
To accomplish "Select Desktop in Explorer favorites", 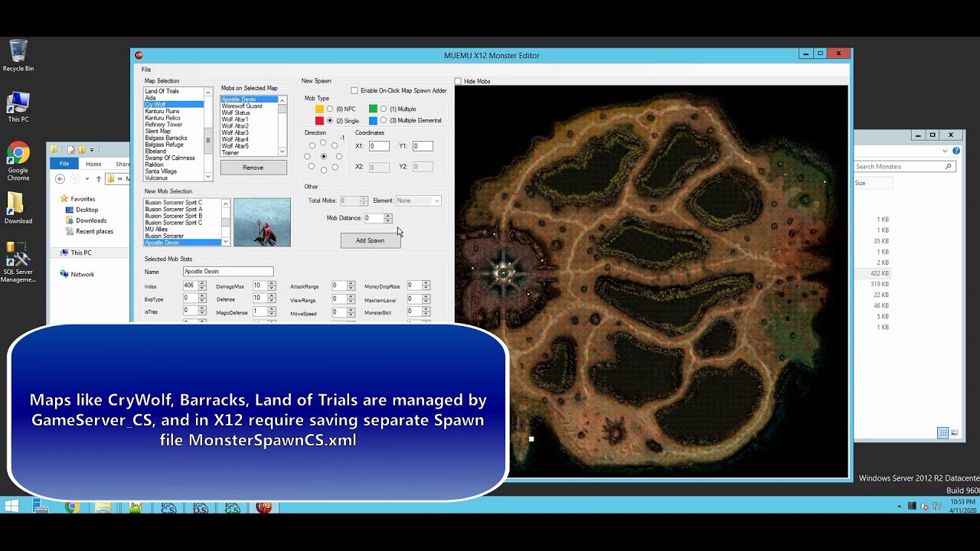I will click(x=87, y=210).
